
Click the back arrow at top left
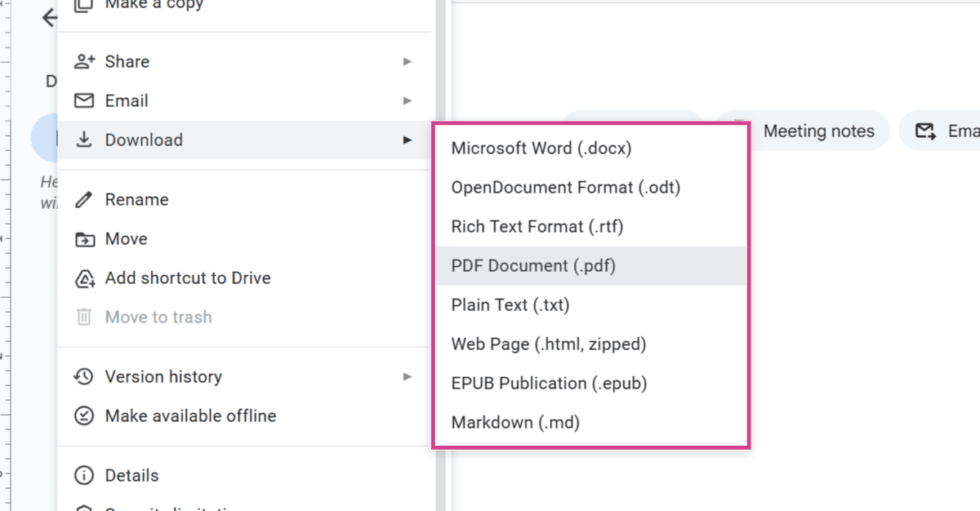50,17
